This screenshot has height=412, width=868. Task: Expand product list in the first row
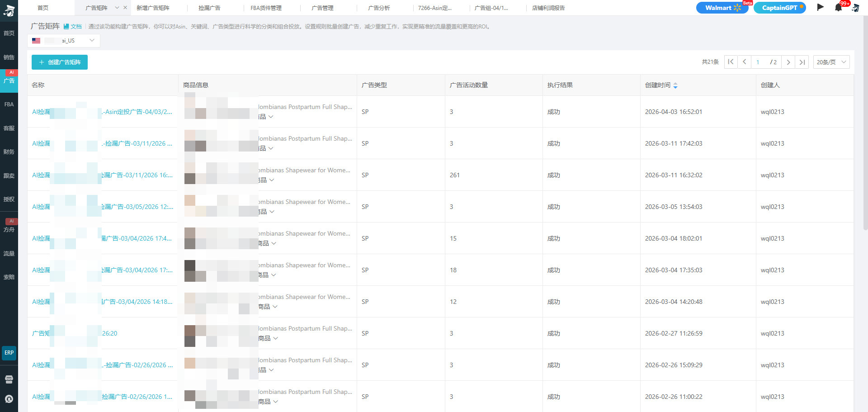coord(271,117)
